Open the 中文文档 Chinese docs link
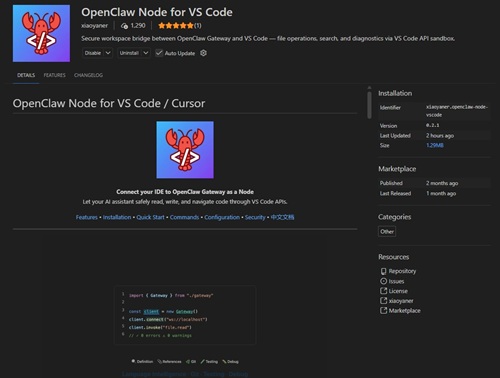The width and height of the screenshot is (500, 378). (282, 217)
